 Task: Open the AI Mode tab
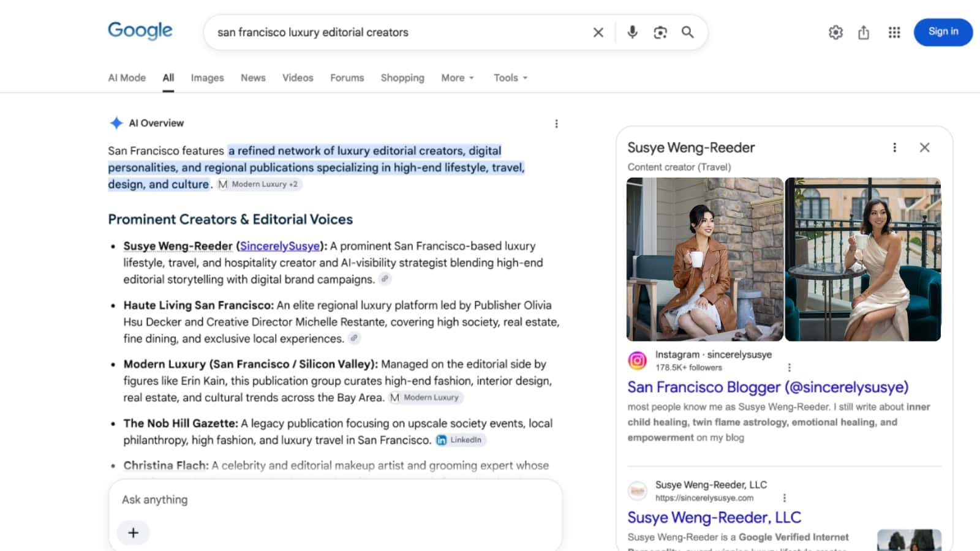tap(127, 78)
